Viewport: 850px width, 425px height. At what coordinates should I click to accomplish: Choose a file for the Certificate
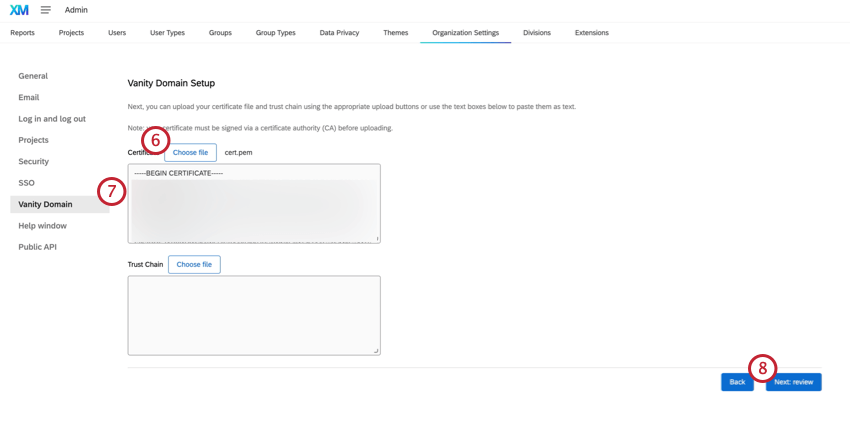pos(191,153)
